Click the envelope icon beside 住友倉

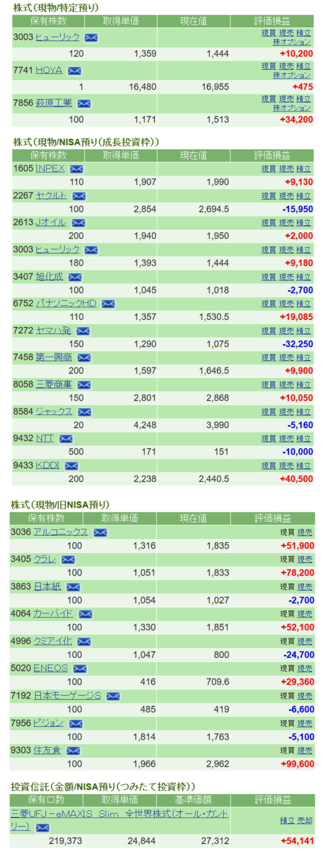[x=73, y=751]
